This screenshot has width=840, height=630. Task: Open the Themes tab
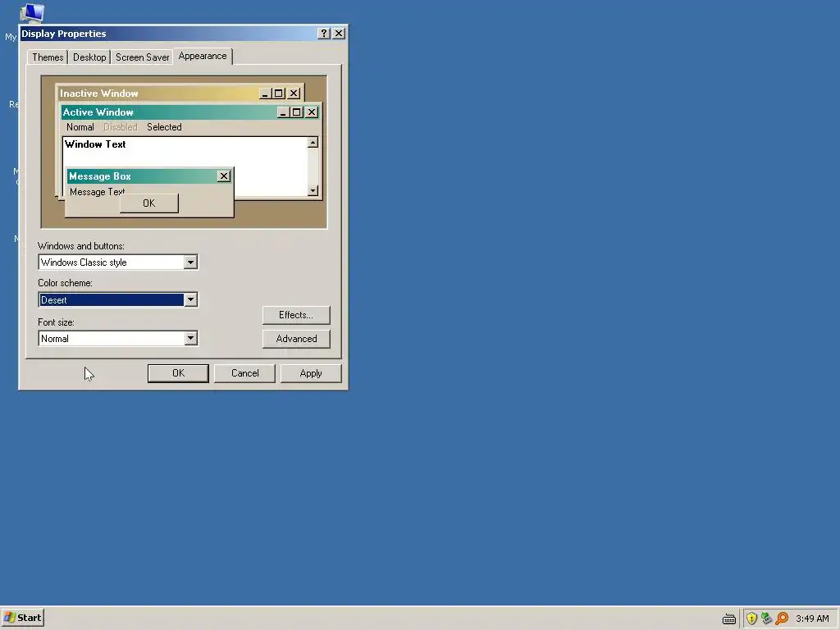48,57
